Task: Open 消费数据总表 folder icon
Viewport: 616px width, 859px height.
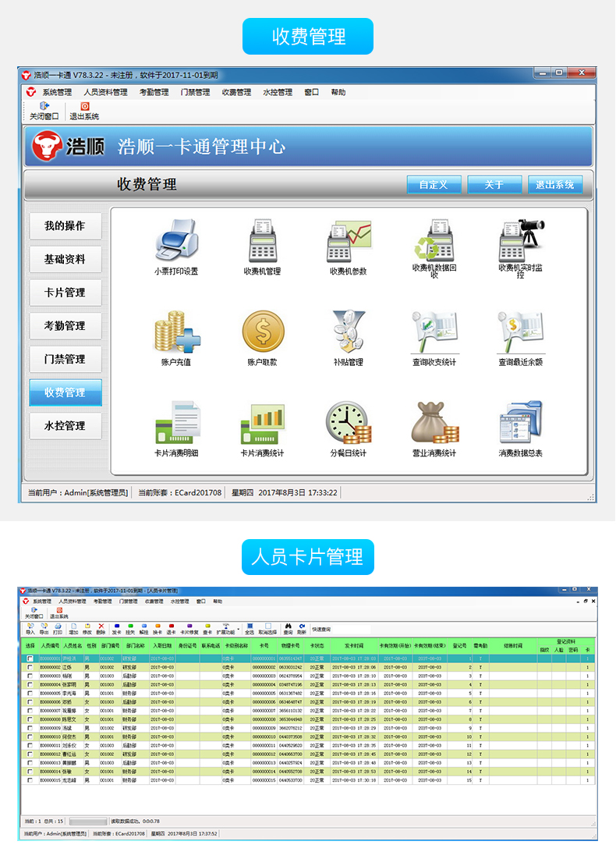Action: [521, 422]
